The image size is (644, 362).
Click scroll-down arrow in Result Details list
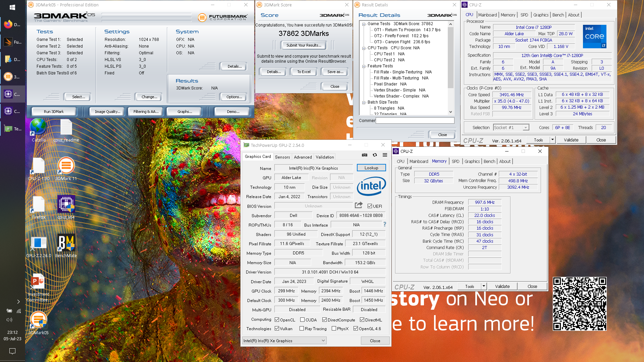click(450, 112)
